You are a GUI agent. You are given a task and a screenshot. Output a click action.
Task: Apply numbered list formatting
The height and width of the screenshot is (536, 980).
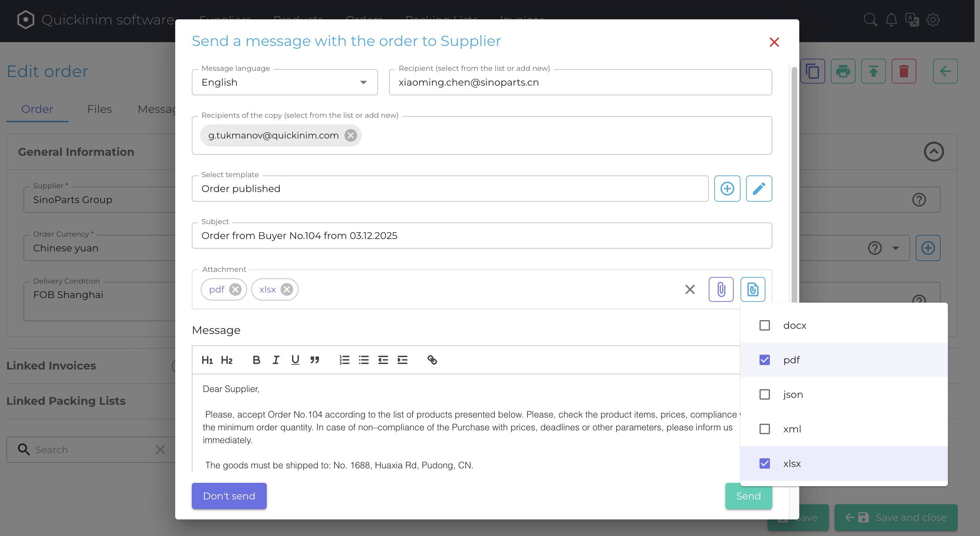click(x=344, y=360)
